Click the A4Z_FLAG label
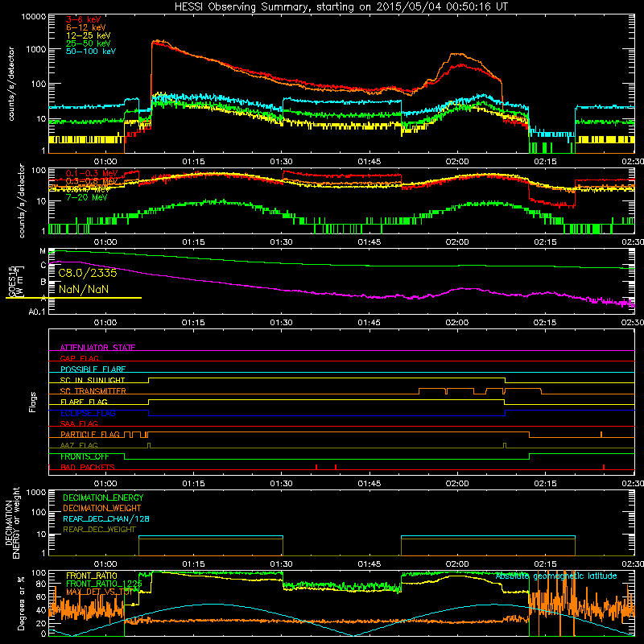 coord(79,445)
